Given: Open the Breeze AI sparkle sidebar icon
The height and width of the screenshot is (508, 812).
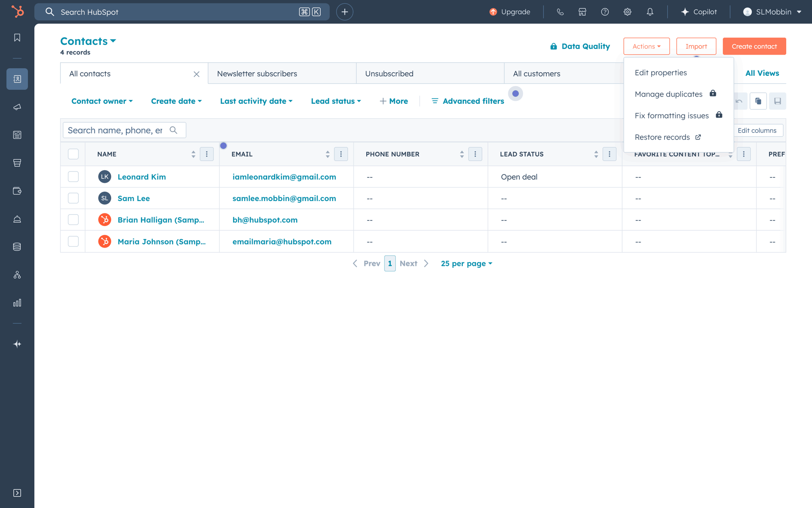Looking at the screenshot, I should pyautogui.click(x=17, y=344).
